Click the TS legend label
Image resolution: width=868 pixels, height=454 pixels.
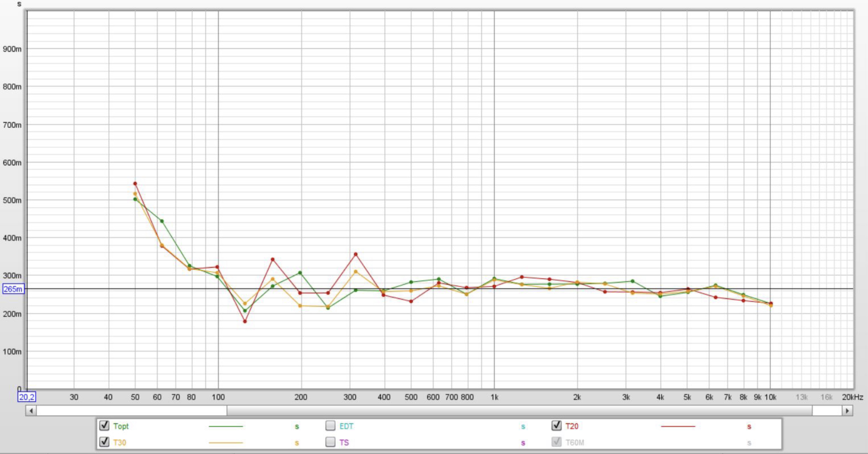pos(344,443)
